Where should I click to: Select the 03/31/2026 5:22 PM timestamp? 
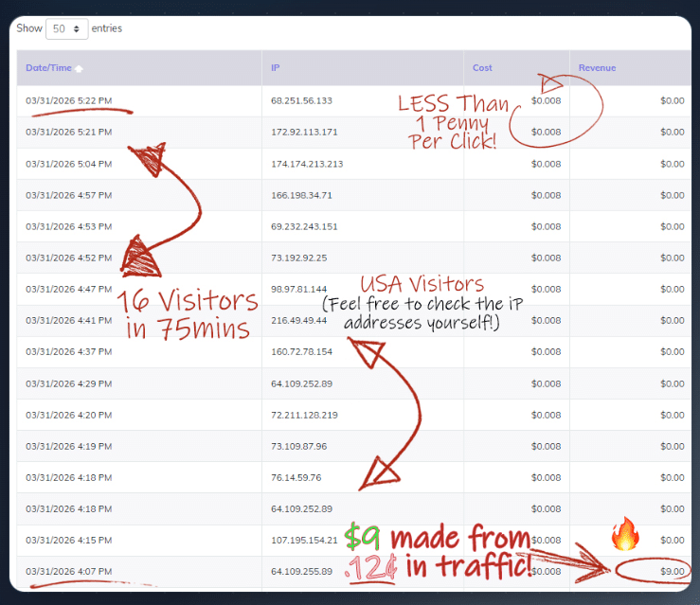[69, 100]
